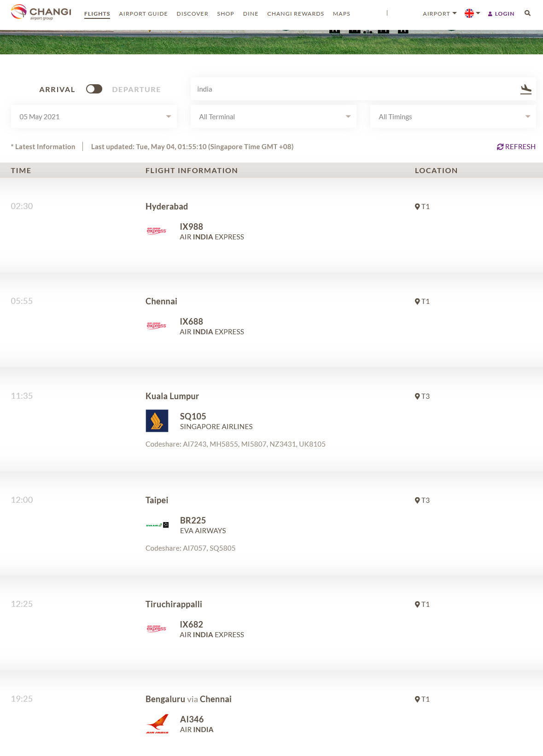This screenshot has width=543, height=756.
Task: Toggle the Arrival/Departure switch
Action: click(94, 89)
